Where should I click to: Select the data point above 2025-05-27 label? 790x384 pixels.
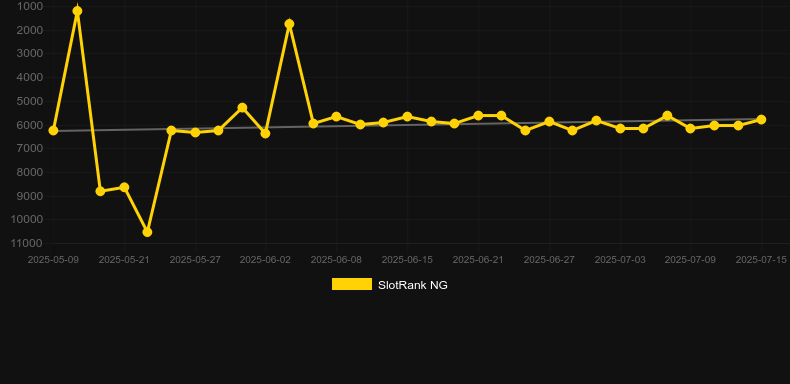(195, 133)
